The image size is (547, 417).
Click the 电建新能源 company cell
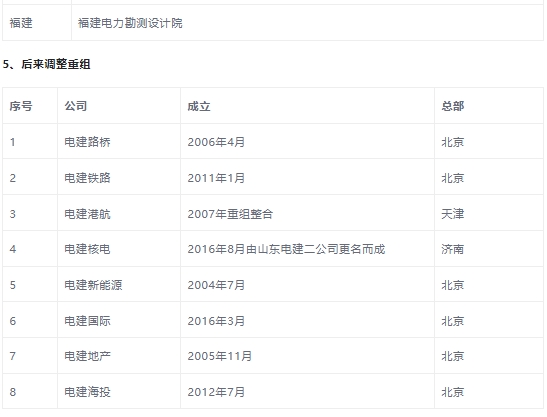(x=93, y=285)
